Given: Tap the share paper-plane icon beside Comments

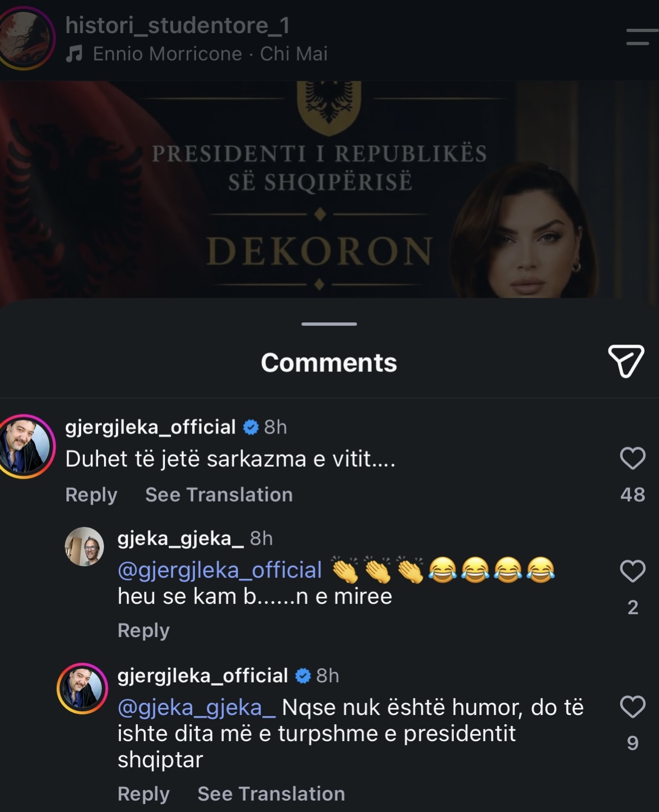Looking at the screenshot, I should [x=626, y=361].
